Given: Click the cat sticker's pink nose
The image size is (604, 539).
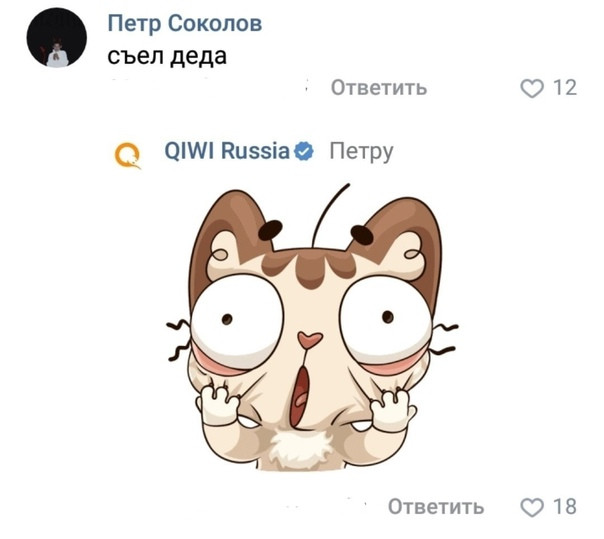Looking at the screenshot, I should pos(309,339).
